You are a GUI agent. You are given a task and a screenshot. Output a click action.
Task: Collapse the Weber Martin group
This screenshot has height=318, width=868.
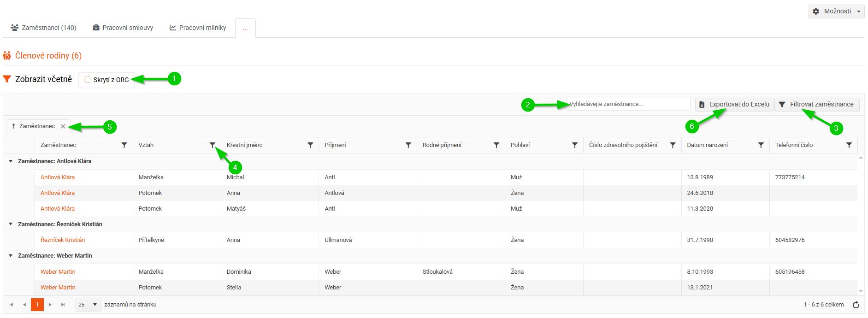tap(11, 256)
